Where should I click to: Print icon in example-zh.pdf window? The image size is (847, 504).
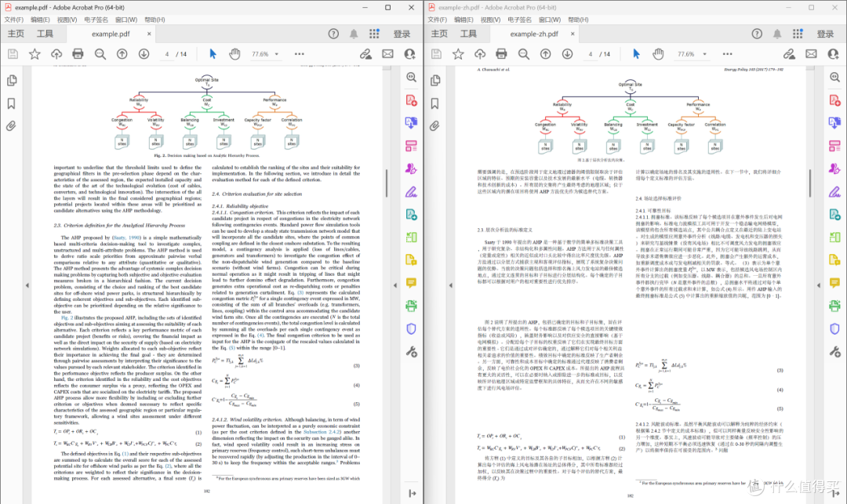501,54
